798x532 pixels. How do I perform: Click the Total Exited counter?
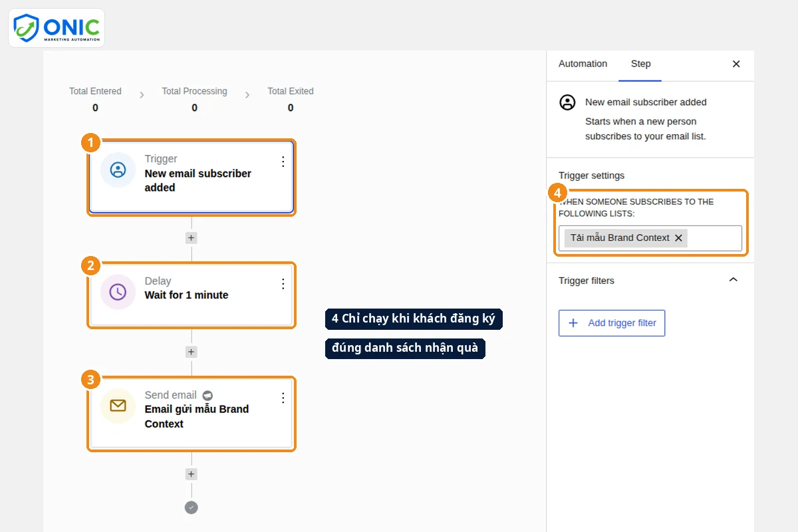[291, 99]
